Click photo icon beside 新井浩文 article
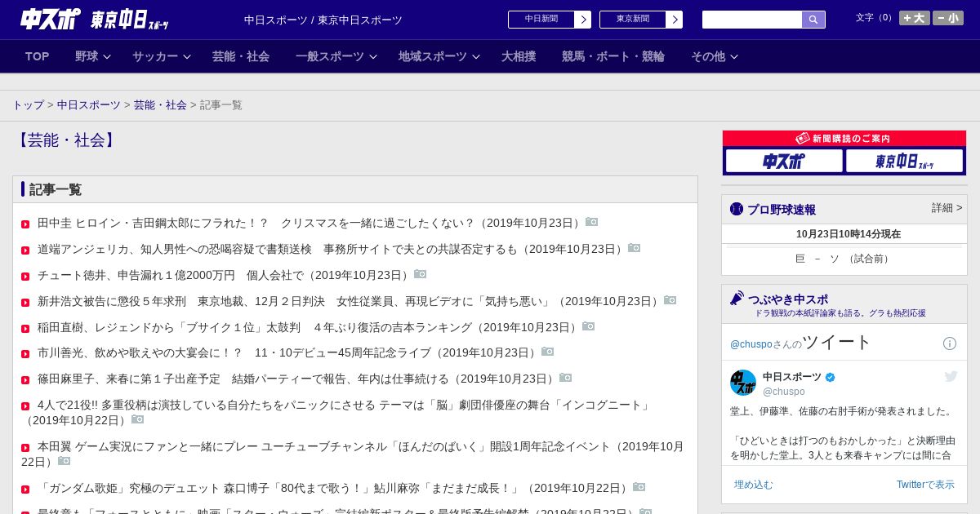Image resolution: width=980 pixels, height=514 pixels. 670,300
